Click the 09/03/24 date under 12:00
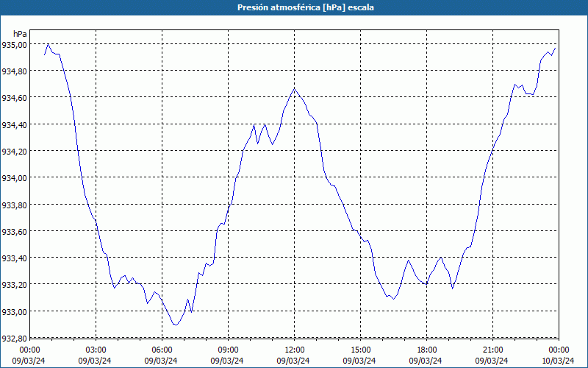Image resolution: width=588 pixels, height=368 pixels. coord(293,361)
